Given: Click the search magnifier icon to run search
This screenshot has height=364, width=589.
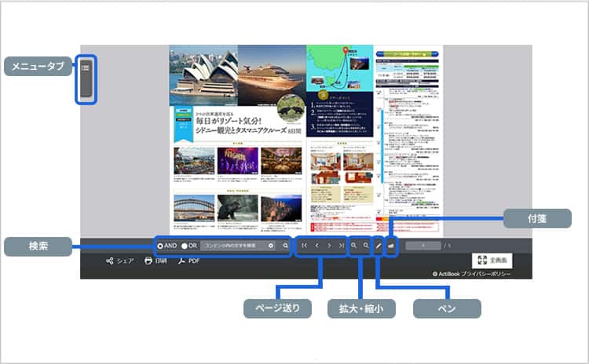Looking at the screenshot, I should click(x=286, y=246).
